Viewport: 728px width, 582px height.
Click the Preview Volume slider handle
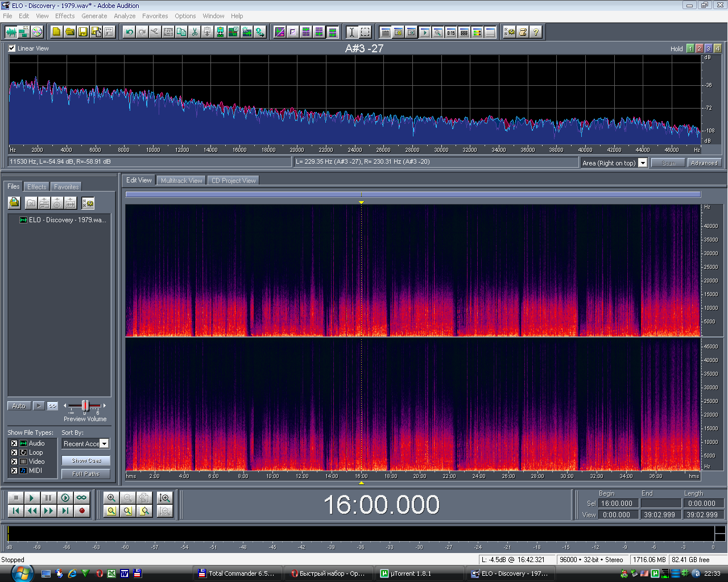click(85, 405)
